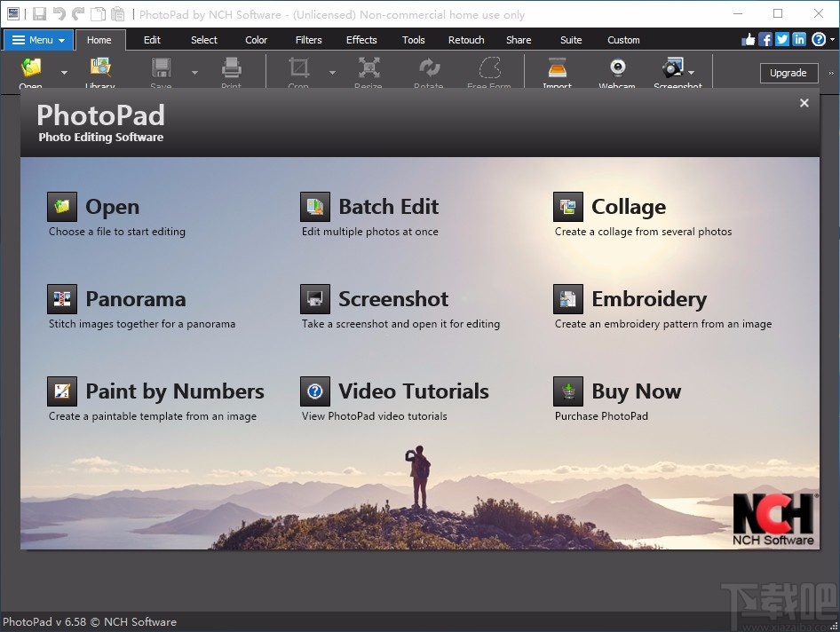Open the Batch Edit feature
The height and width of the screenshot is (632, 840).
pos(388,206)
